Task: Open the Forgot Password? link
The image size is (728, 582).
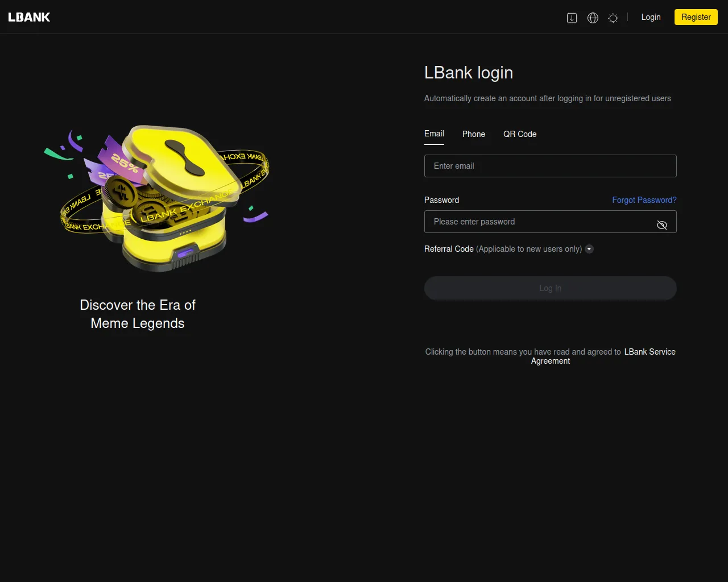Action: coord(644,200)
